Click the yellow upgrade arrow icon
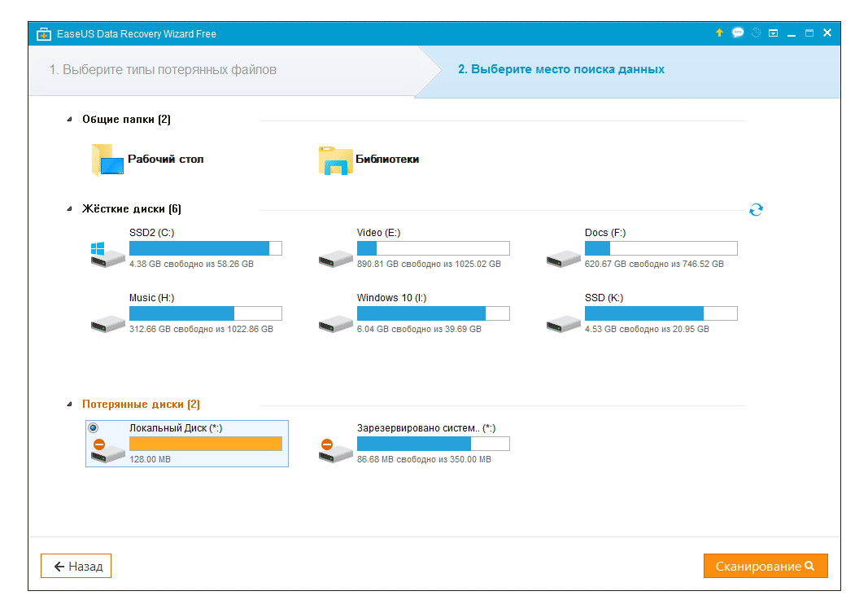Screen dimensions: 868x613 719,33
